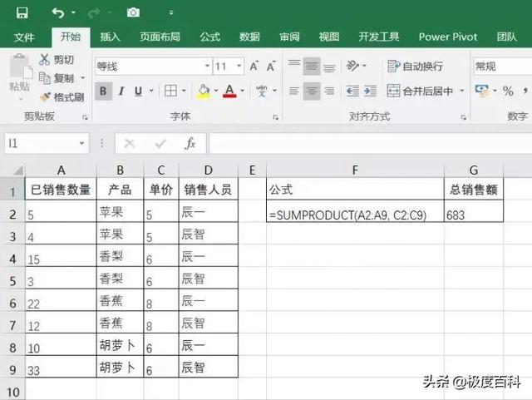The height and width of the screenshot is (400, 532).
Task: Click the Name Box showing I1
Action: tap(41, 143)
